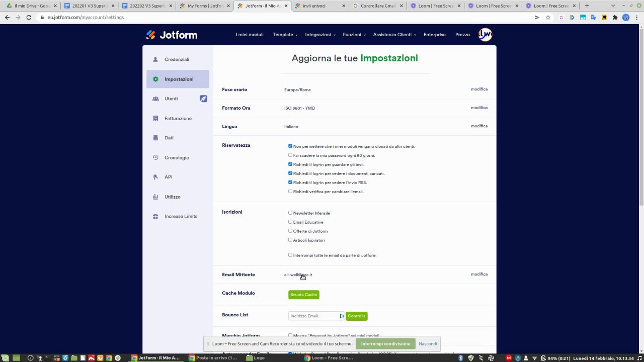Check 'Richiedi verifica per cambiare l'email'
This screenshot has width=644, height=362.
290,192
